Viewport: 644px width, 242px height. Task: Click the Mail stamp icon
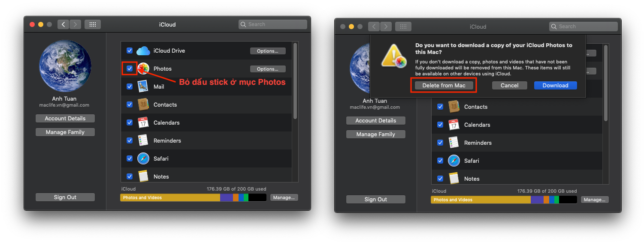[x=143, y=87]
